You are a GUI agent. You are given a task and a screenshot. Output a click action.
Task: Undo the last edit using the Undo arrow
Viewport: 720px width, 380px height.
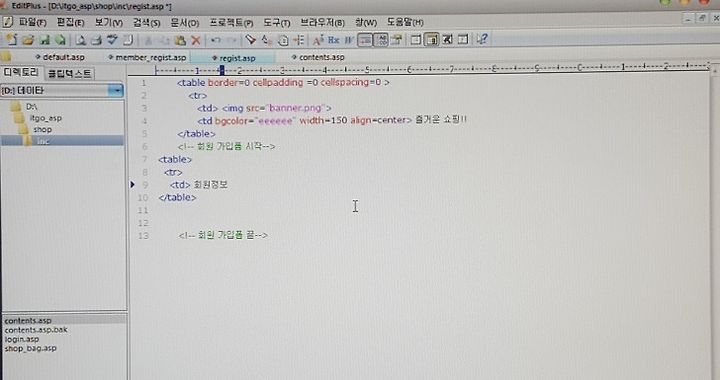pos(215,40)
